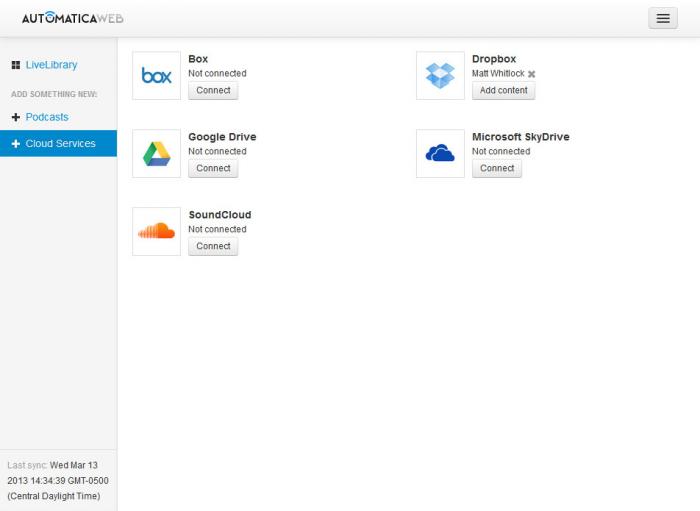Connect the Microsoft SkyDrive account
This screenshot has width=700, height=511.
tap(497, 169)
